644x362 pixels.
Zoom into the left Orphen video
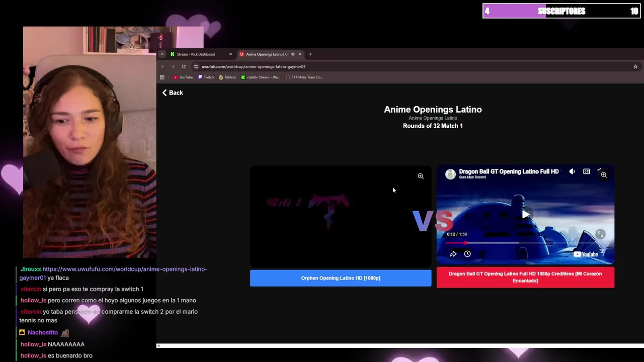pos(421,176)
